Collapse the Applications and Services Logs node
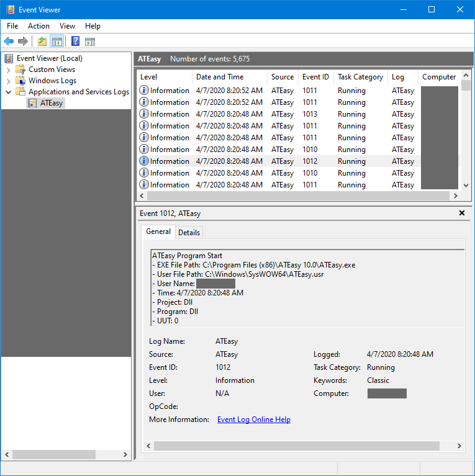Image resolution: width=475 pixels, height=476 pixels. (9, 92)
